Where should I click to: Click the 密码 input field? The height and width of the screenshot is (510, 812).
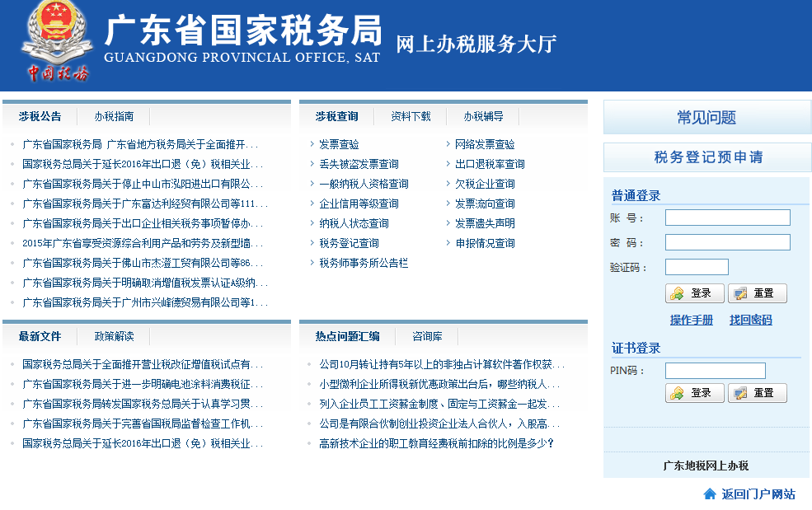(x=728, y=242)
